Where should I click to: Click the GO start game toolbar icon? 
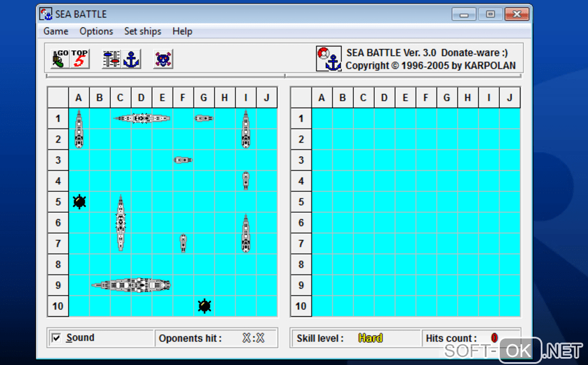point(60,58)
